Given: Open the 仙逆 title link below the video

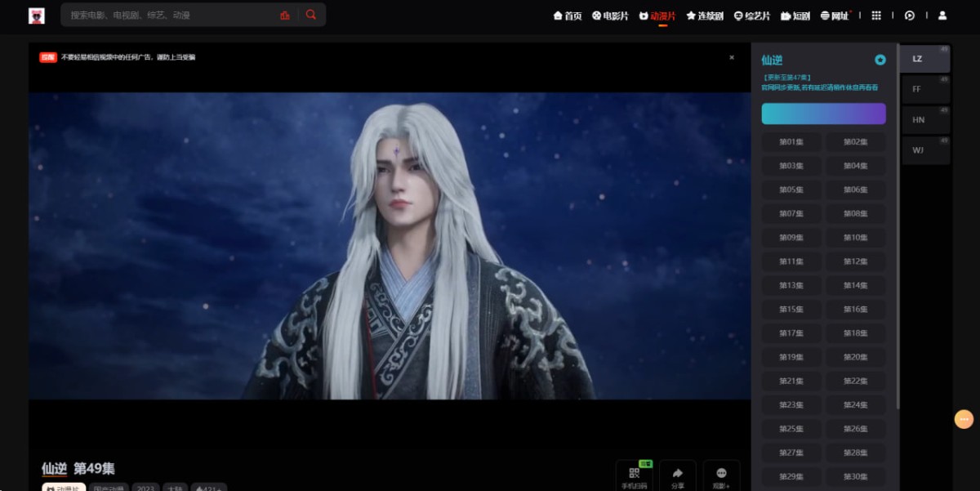Looking at the screenshot, I should [54, 469].
